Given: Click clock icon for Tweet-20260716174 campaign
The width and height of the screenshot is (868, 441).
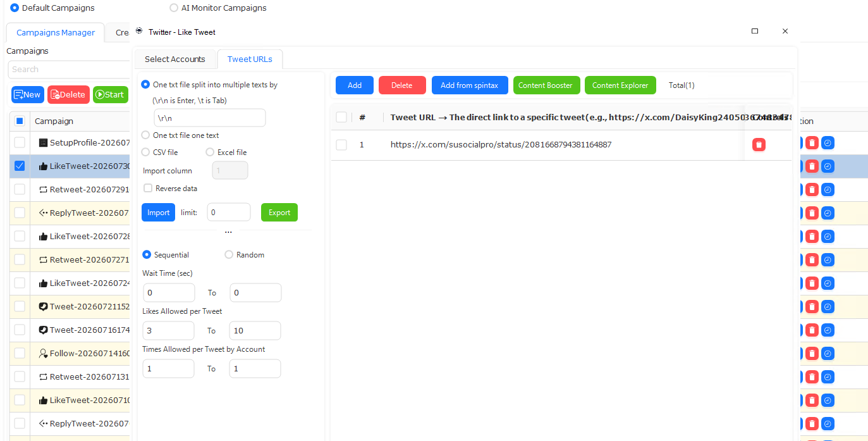Looking at the screenshot, I should pyautogui.click(x=828, y=330).
